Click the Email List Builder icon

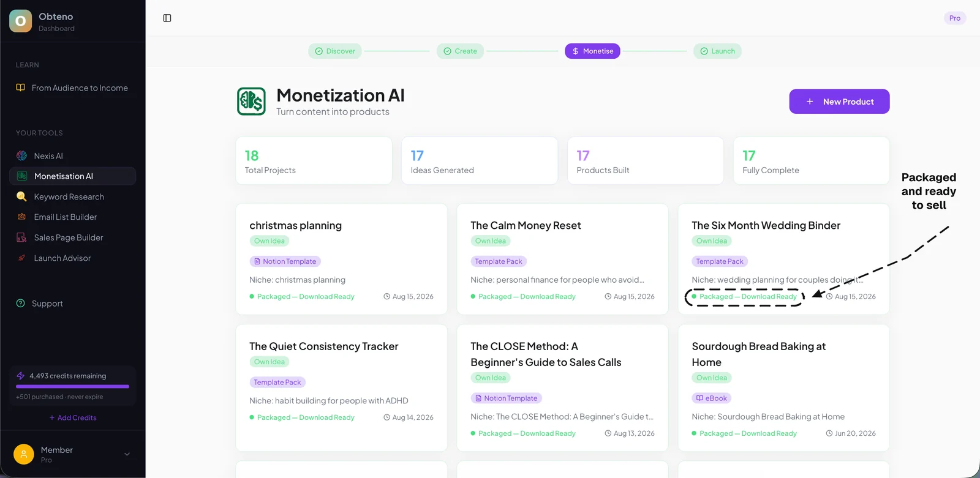click(x=22, y=217)
